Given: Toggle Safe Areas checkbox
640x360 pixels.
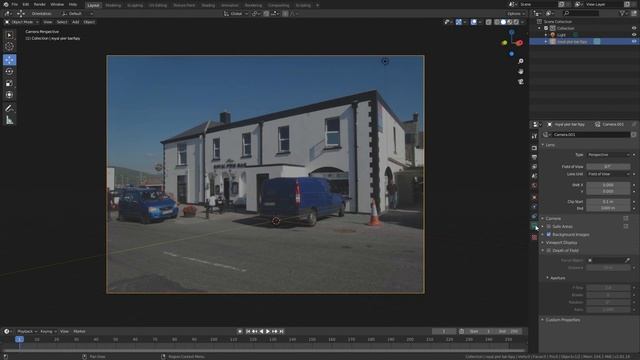Looking at the screenshot, I should click(x=549, y=227).
